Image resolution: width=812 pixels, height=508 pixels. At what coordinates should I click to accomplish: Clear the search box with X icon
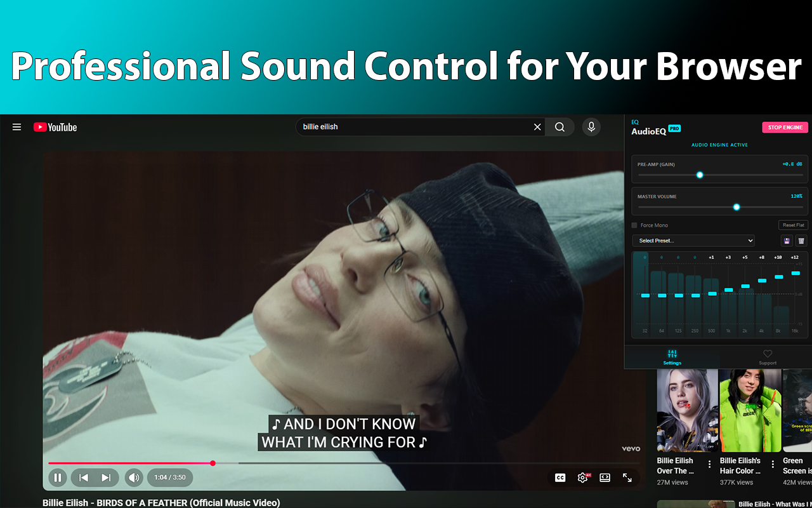[537, 127]
